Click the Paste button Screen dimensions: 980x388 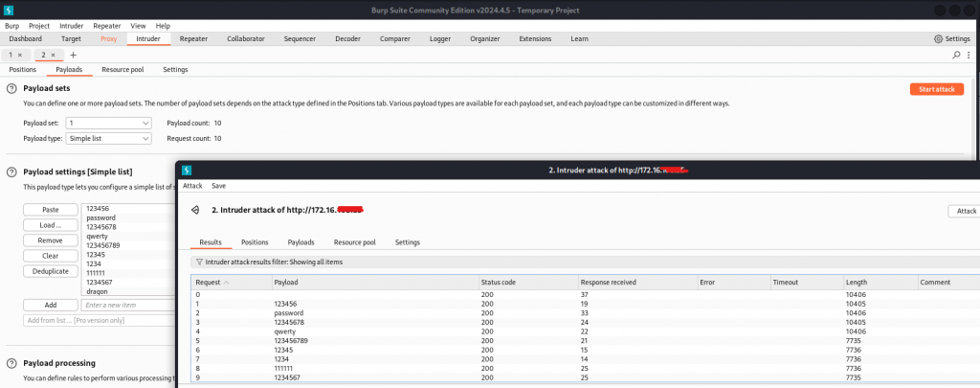51,210
